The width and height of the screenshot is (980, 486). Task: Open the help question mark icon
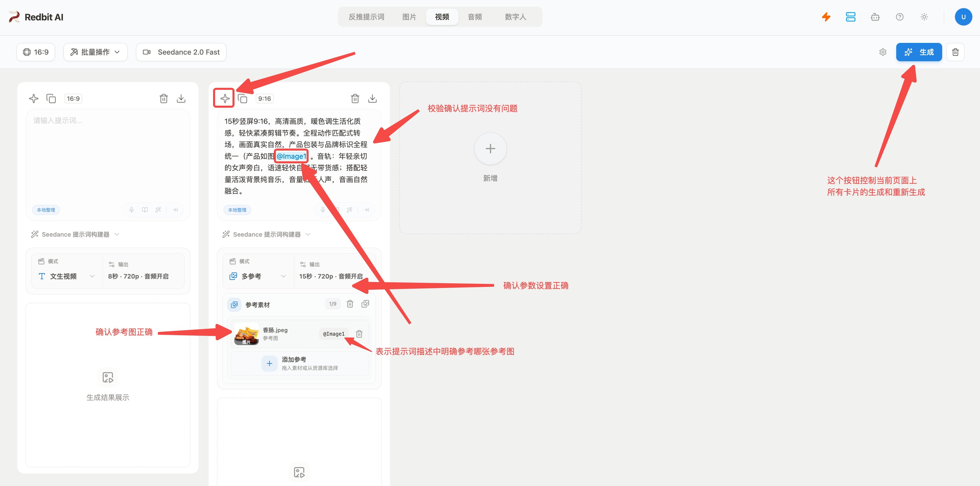900,17
